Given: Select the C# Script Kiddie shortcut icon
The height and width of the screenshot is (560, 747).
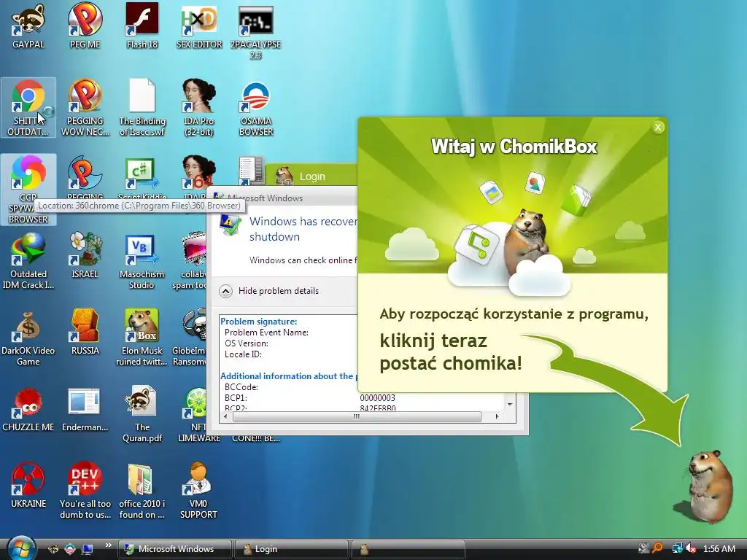Looking at the screenshot, I should pos(142,174).
